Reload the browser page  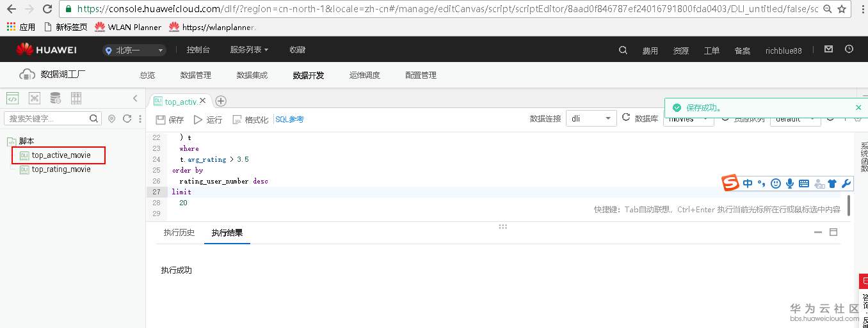point(47,9)
